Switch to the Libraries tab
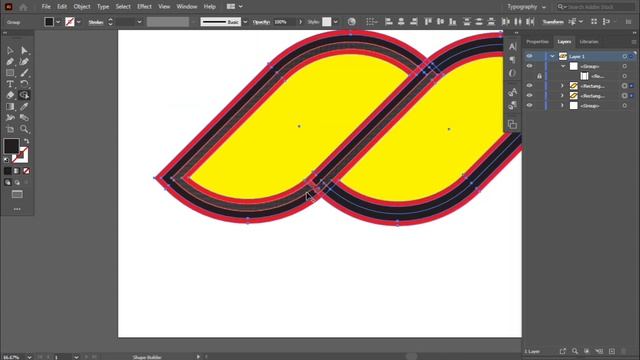Screen dimensions: 640x360 coord(589,42)
